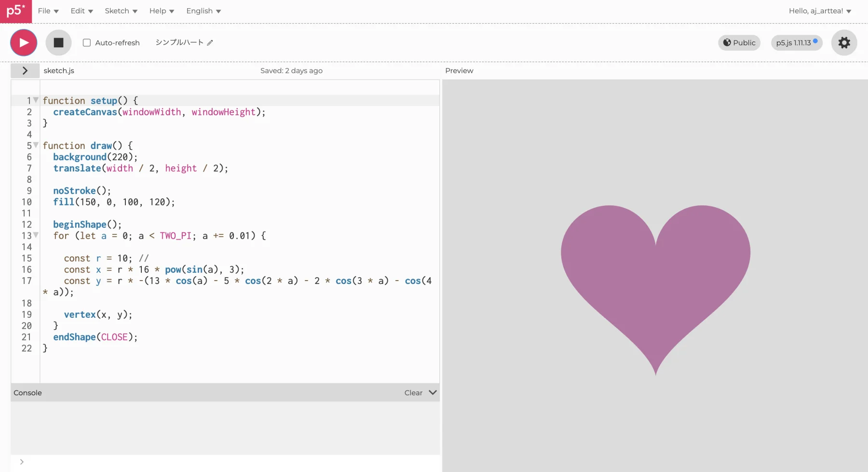Open the aj_arttea account dropdown
The width and height of the screenshot is (868, 472).
(820, 11)
